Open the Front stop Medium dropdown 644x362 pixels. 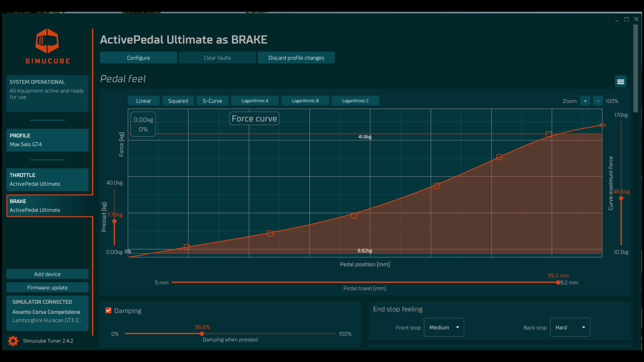coord(444,327)
